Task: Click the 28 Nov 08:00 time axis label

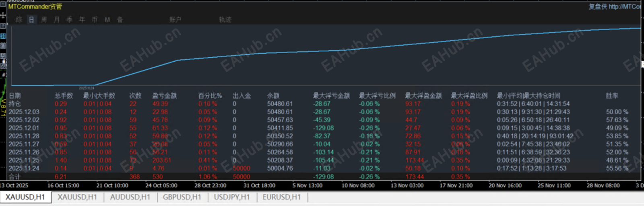Action: [603, 185]
